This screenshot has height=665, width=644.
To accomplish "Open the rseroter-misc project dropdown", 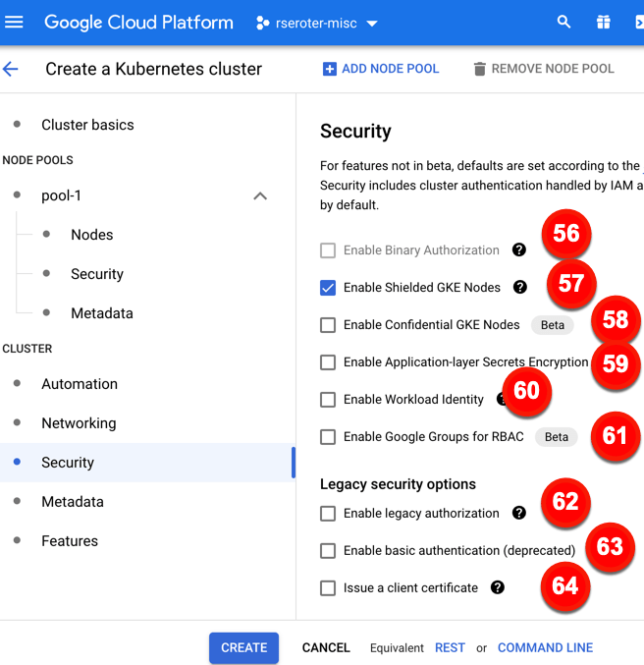I will tap(316, 23).
